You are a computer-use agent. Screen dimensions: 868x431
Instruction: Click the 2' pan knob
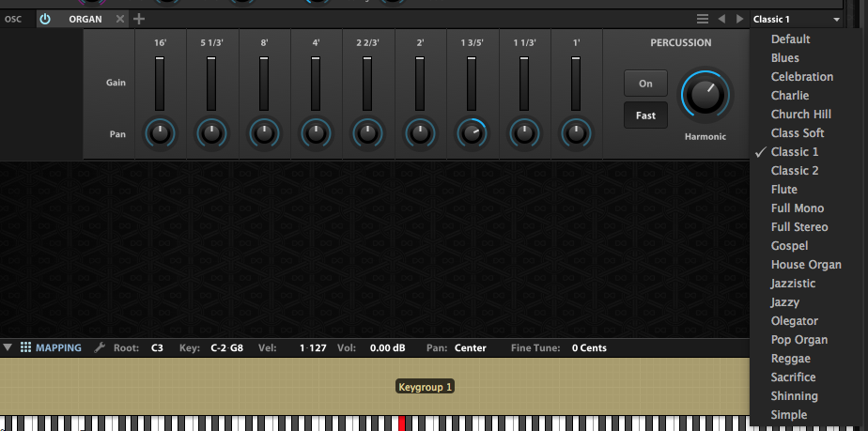point(420,134)
